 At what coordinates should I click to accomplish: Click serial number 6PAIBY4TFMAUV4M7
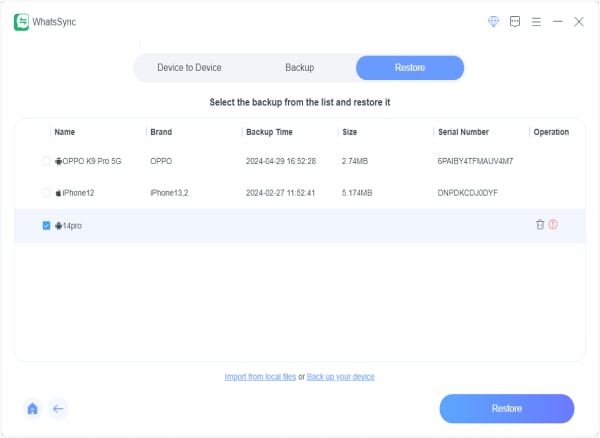[x=475, y=161]
